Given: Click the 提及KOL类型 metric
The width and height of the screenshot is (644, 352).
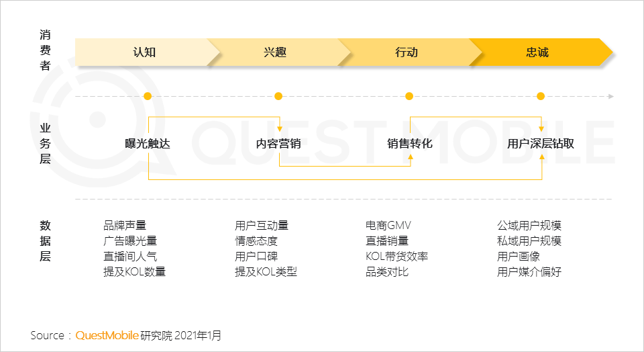Looking at the screenshot, I should [266, 272].
